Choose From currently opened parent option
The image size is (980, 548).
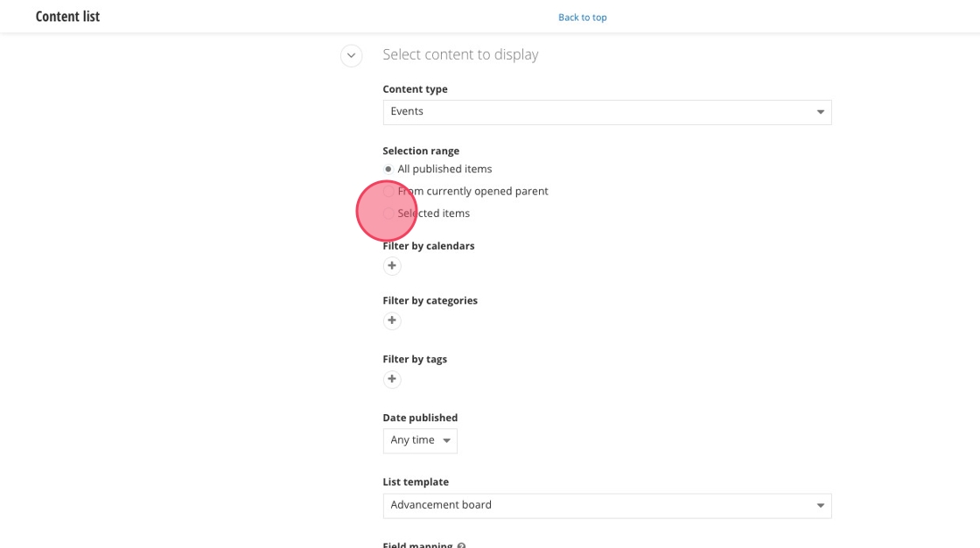388,191
